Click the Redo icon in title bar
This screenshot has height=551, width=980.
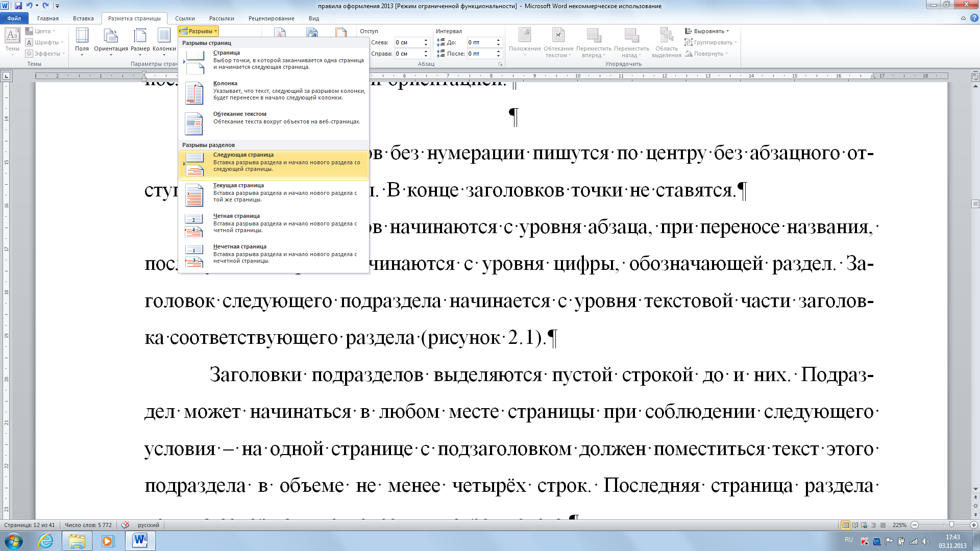[45, 6]
